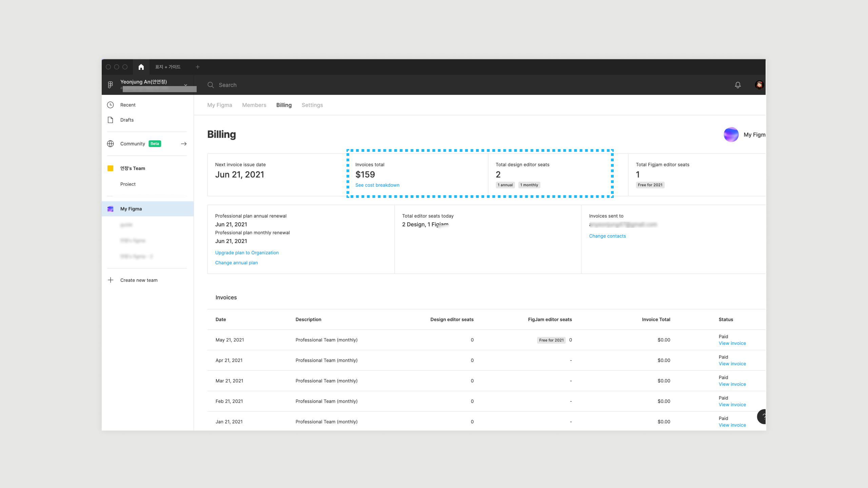868x488 pixels.
Task: View invoice for Mar 21, 2021
Action: (x=732, y=384)
